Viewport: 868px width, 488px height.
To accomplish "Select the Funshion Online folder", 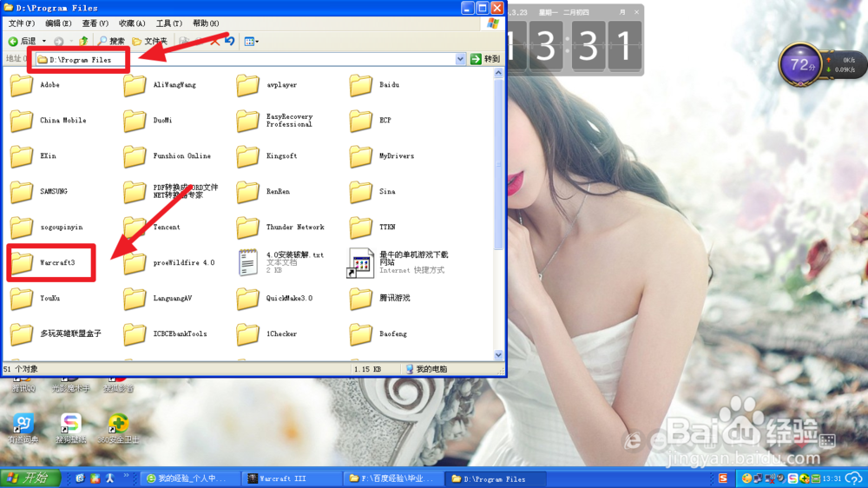I will 168,155.
